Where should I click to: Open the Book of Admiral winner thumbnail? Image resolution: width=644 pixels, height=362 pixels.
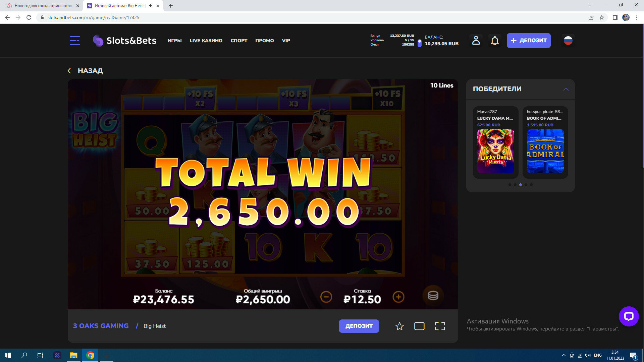pos(545,151)
